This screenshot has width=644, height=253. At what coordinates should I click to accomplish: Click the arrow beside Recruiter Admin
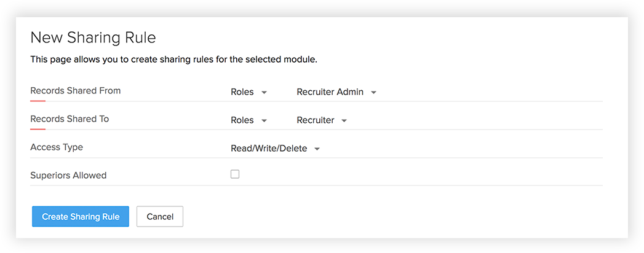373,93
